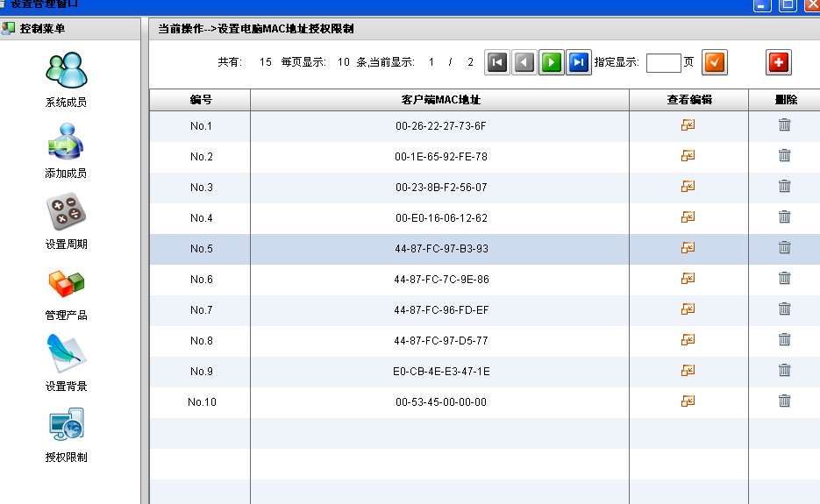Open the 添加成员 (add member) icon
Image resolution: width=820 pixels, height=504 pixels.
66,141
